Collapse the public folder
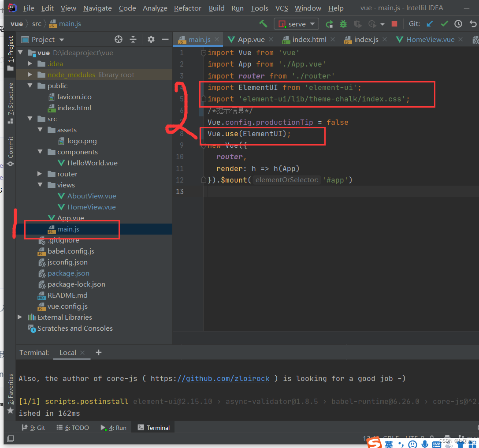The width and height of the screenshot is (479, 448). click(30, 86)
